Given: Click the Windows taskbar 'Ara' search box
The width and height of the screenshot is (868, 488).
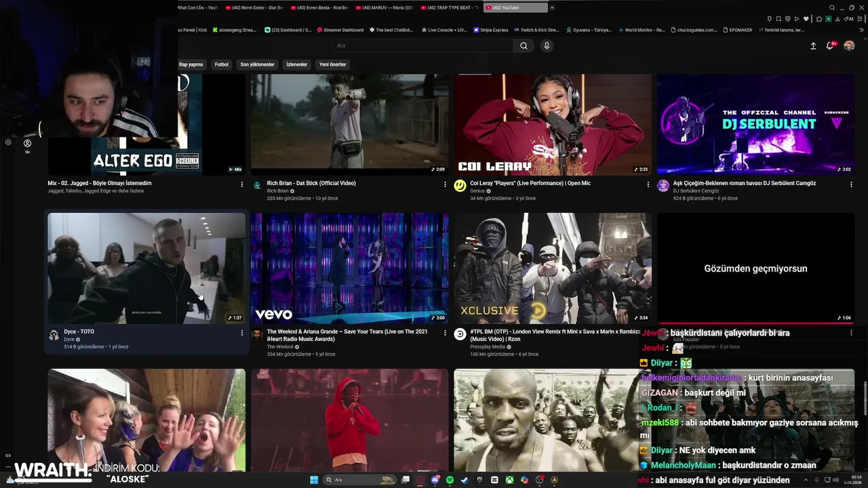Looking at the screenshot, I should 361,480.
